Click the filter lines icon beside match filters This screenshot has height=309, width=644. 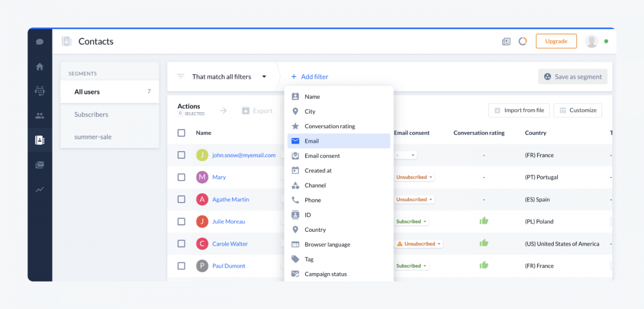(x=181, y=77)
